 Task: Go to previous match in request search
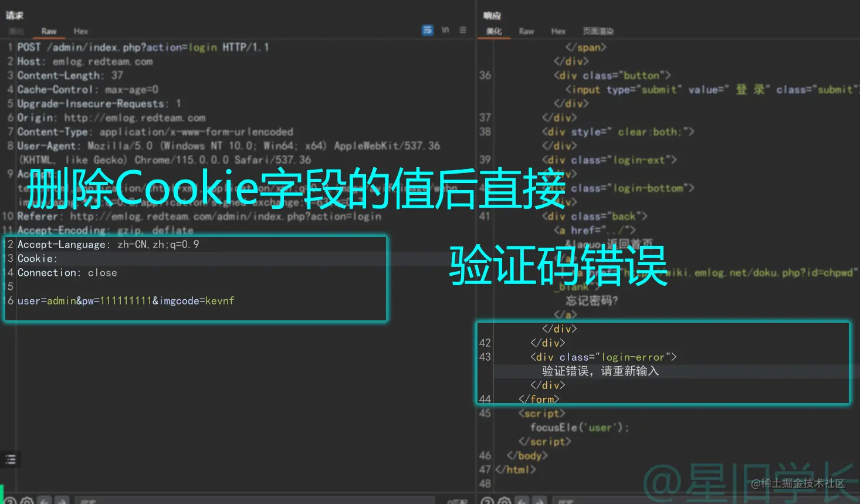(45, 500)
